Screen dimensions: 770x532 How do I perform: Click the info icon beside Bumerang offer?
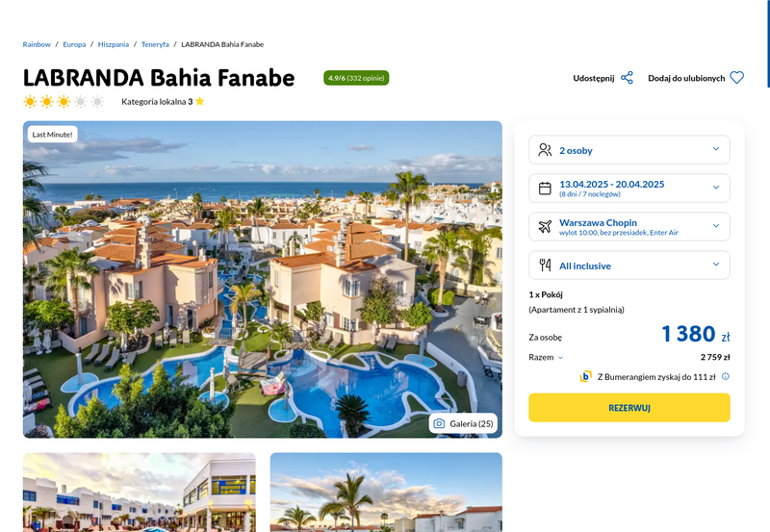point(726,376)
